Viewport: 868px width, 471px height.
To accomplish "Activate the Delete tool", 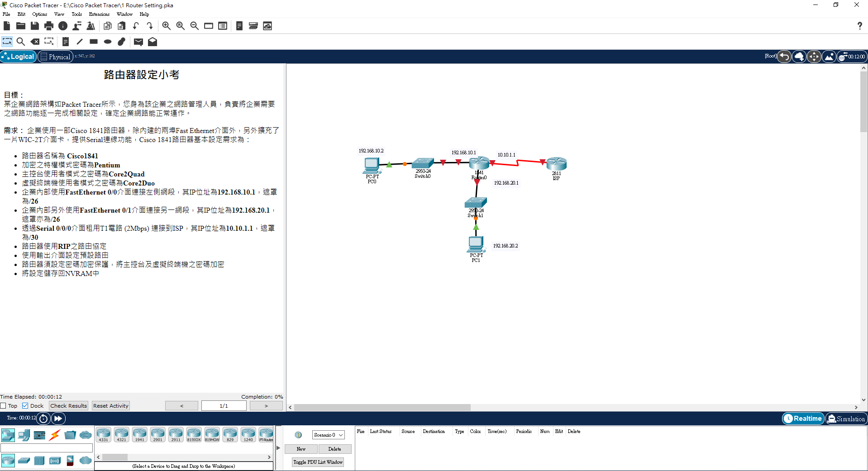I will point(35,42).
